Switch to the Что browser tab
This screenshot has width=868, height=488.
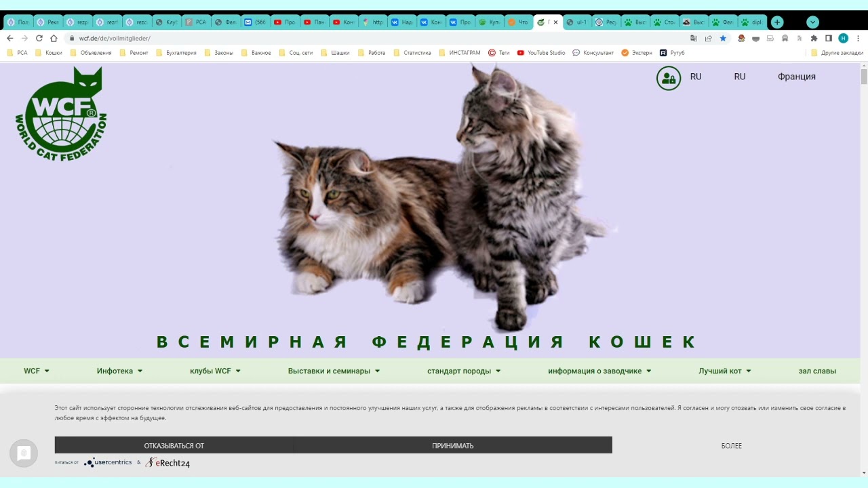point(517,22)
